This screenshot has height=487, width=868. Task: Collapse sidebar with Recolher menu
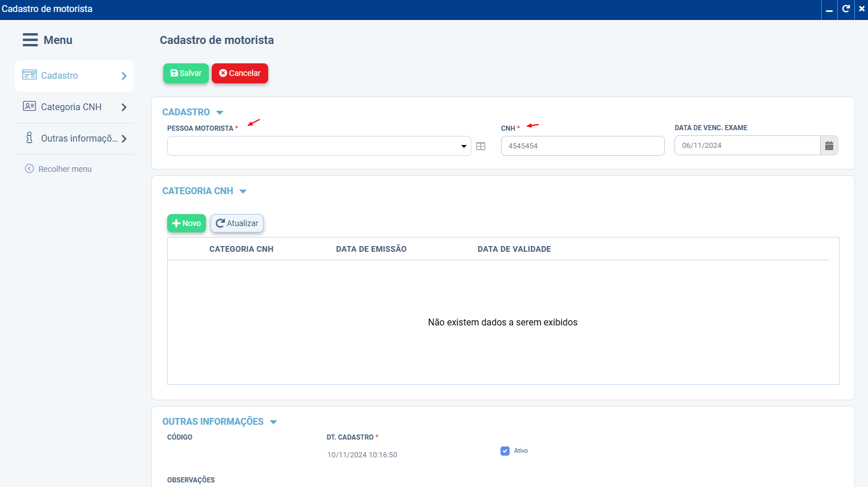click(x=58, y=169)
